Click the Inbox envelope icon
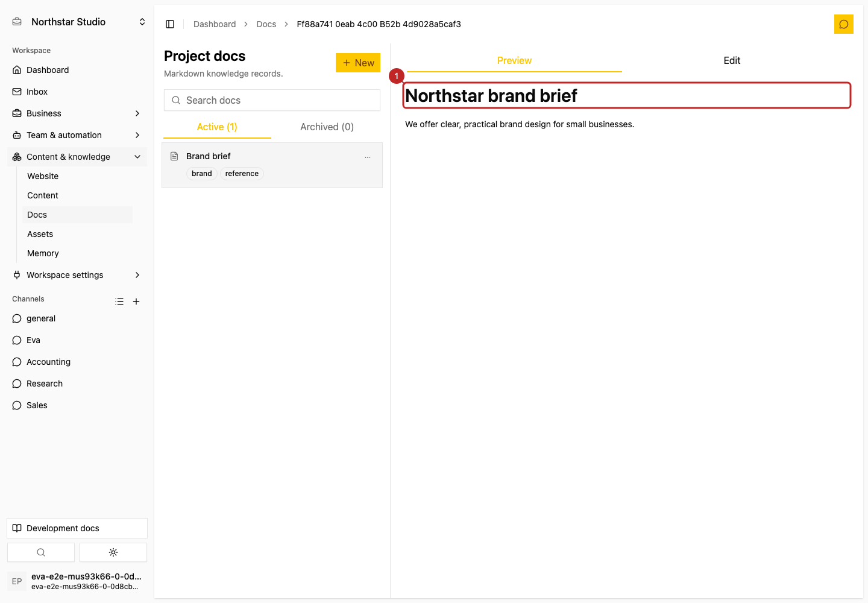 (x=17, y=92)
